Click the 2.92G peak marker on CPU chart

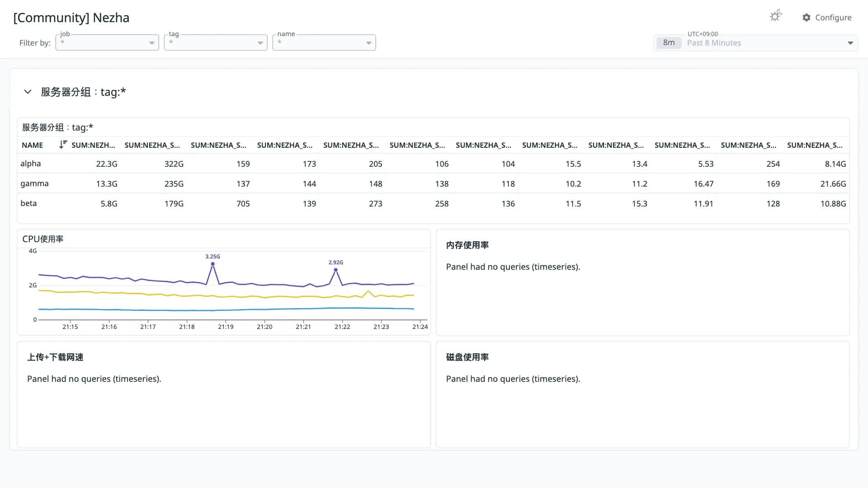click(335, 270)
